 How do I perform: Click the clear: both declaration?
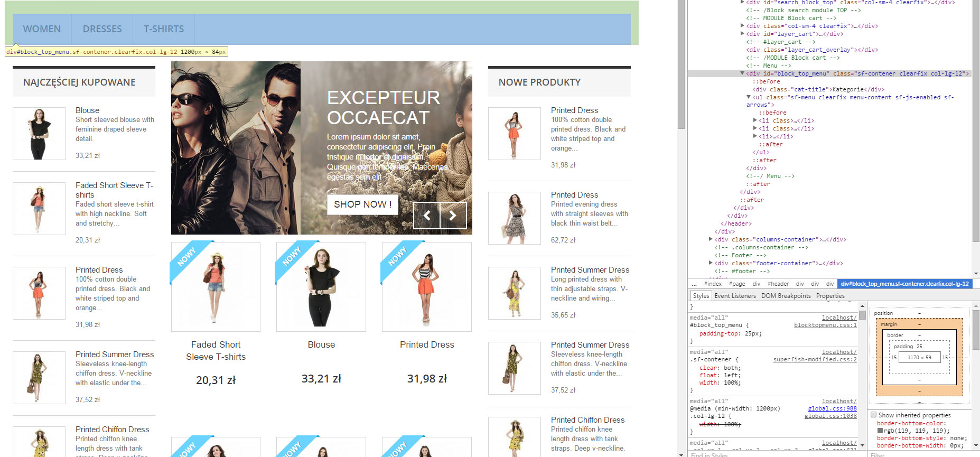[x=720, y=368]
